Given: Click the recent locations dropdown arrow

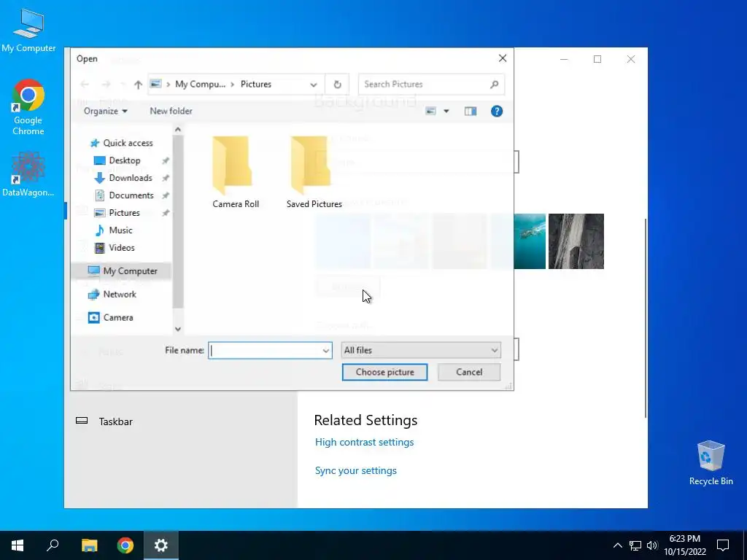Looking at the screenshot, I should pyautogui.click(x=123, y=85).
